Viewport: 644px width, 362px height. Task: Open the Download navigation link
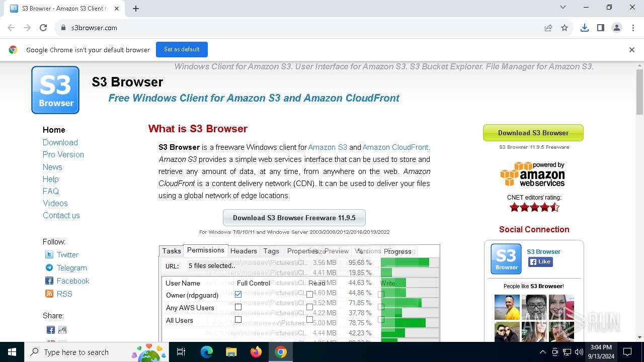[60, 142]
